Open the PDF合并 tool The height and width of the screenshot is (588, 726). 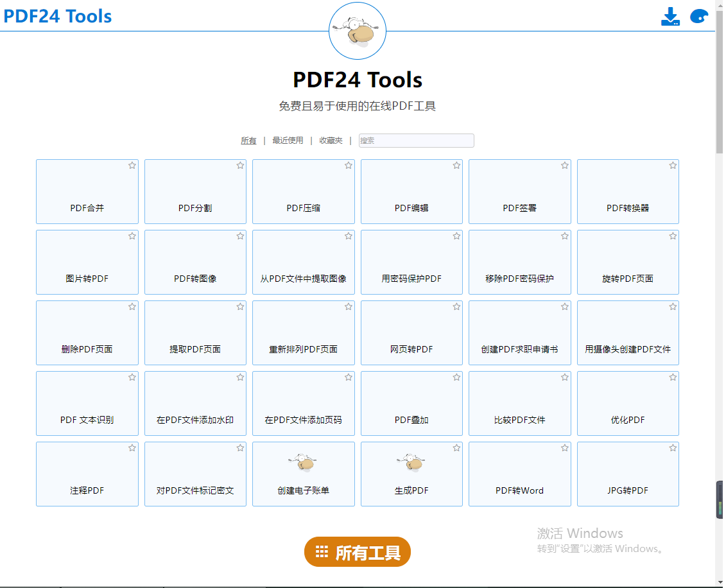[x=87, y=192]
